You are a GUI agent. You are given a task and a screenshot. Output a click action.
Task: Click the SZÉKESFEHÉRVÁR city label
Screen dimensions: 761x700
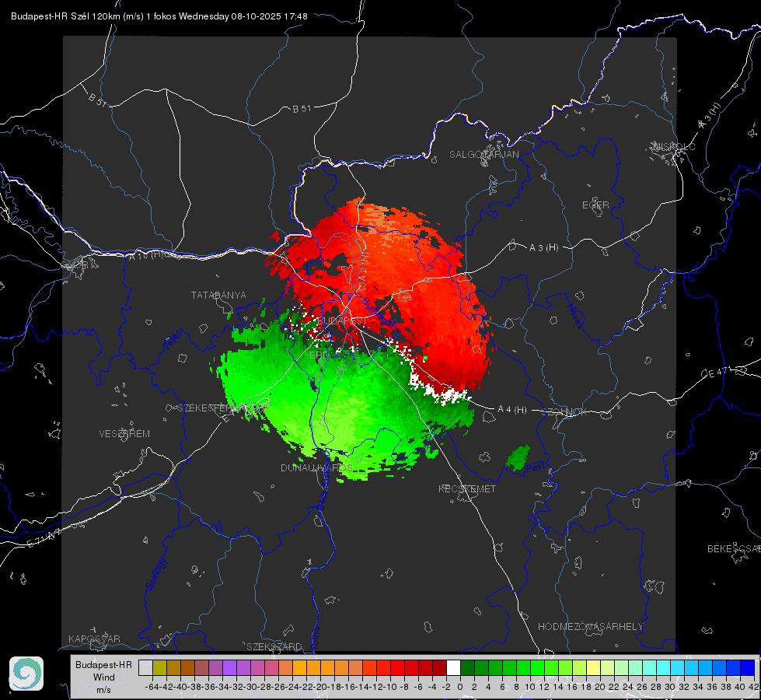point(223,408)
